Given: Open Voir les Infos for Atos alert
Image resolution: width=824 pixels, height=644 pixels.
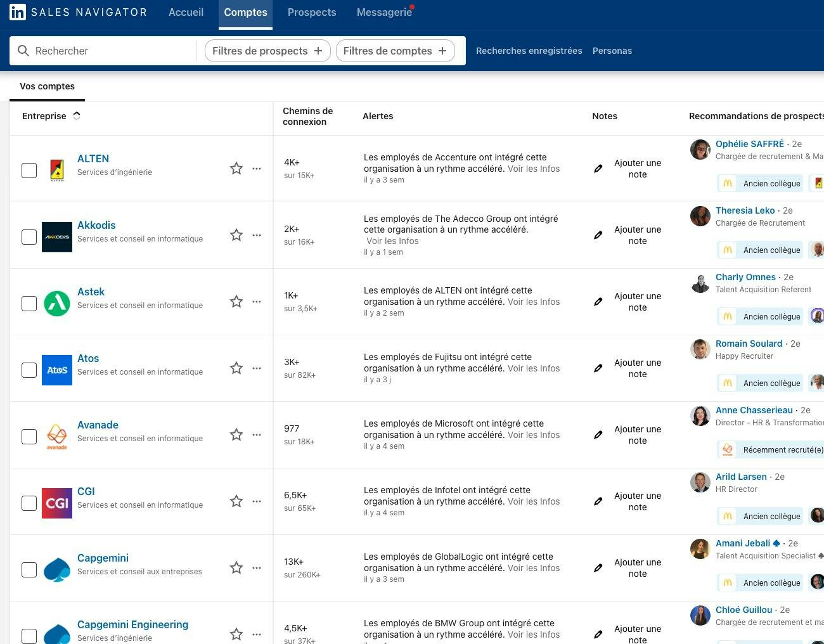Looking at the screenshot, I should tap(534, 368).
